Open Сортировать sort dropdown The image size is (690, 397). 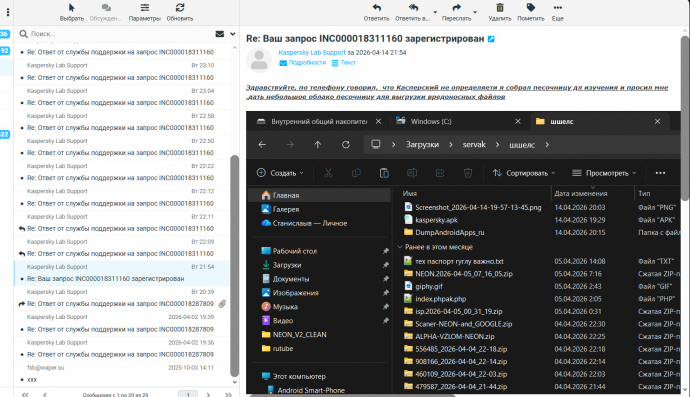[524, 173]
